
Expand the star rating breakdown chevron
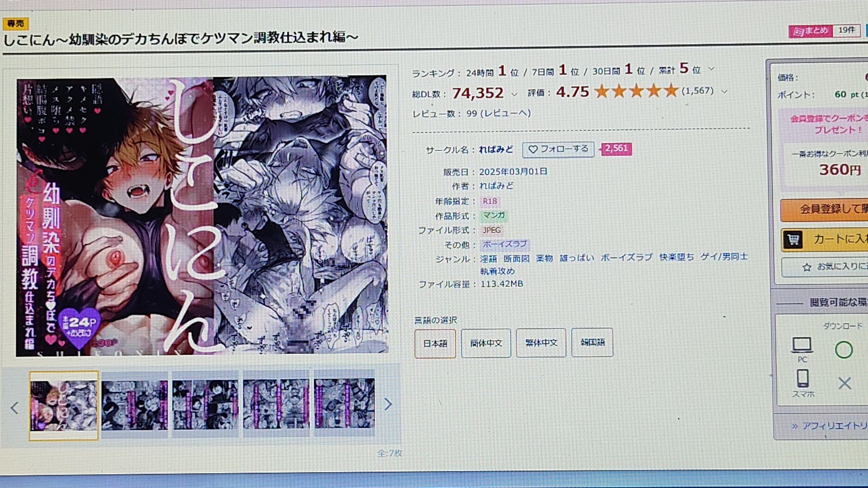pos(724,92)
